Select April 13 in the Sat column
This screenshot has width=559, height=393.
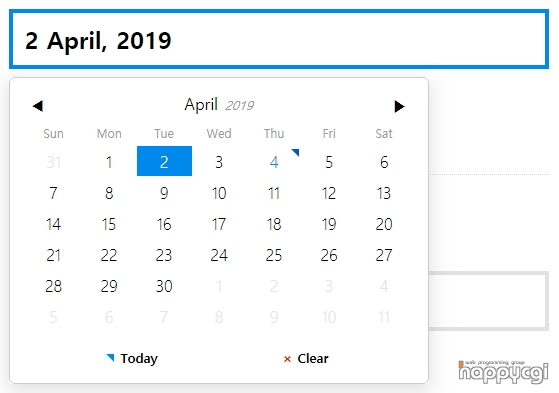point(384,193)
